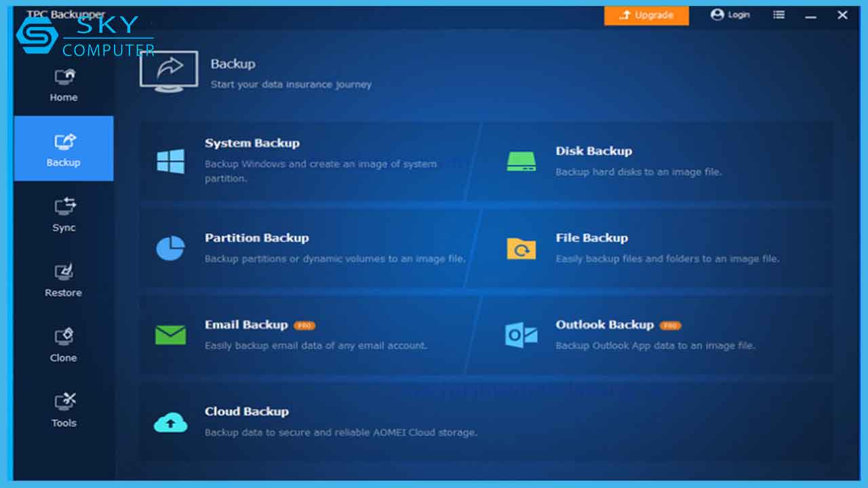The height and width of the screenshot is (488, 868).
Task: Select the System Backup title
Action: (252, 143)
